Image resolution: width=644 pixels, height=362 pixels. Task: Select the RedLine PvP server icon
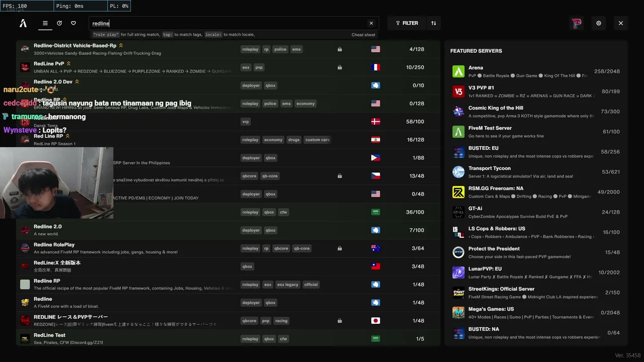point(25,67)
